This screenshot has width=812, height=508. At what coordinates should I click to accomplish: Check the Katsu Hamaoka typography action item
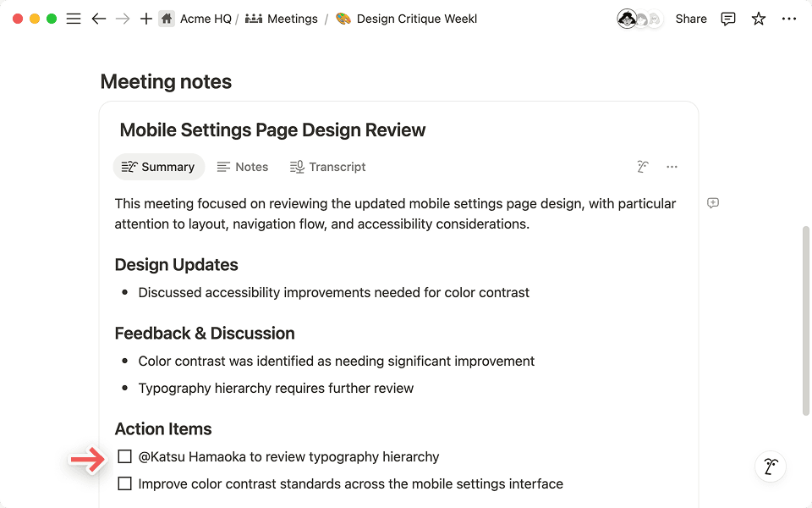click(x=124, y=456)
